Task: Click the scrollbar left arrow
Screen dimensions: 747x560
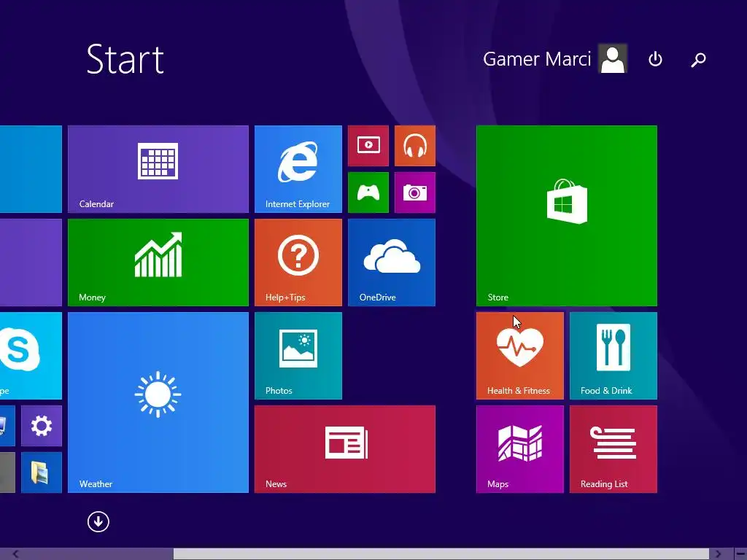Action: [x=16, y=554]
